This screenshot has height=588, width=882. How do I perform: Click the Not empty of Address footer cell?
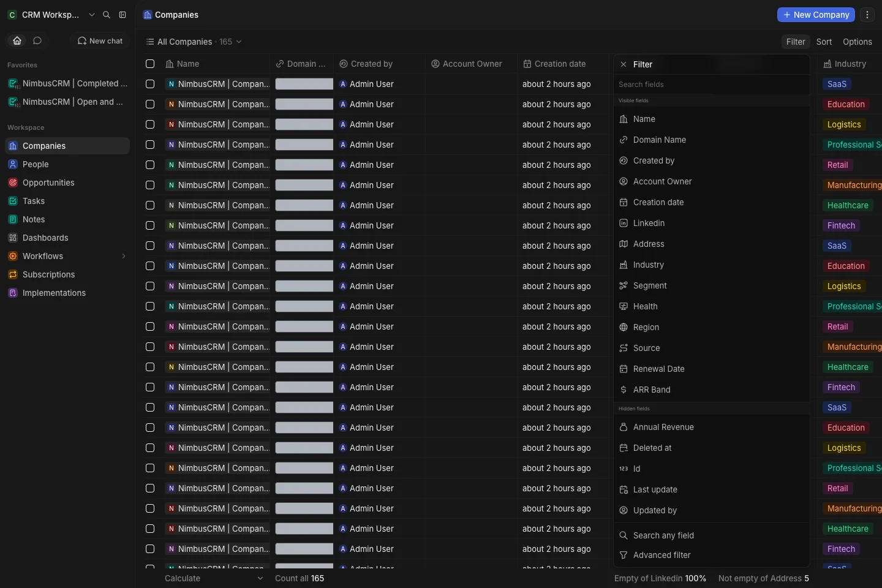(x=763, y=578)
